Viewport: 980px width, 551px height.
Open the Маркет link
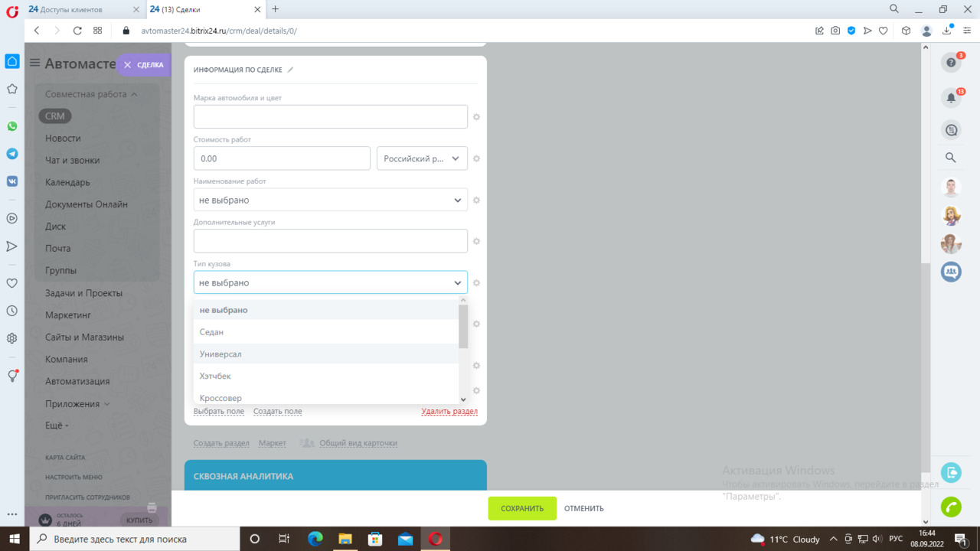[273, 443]
